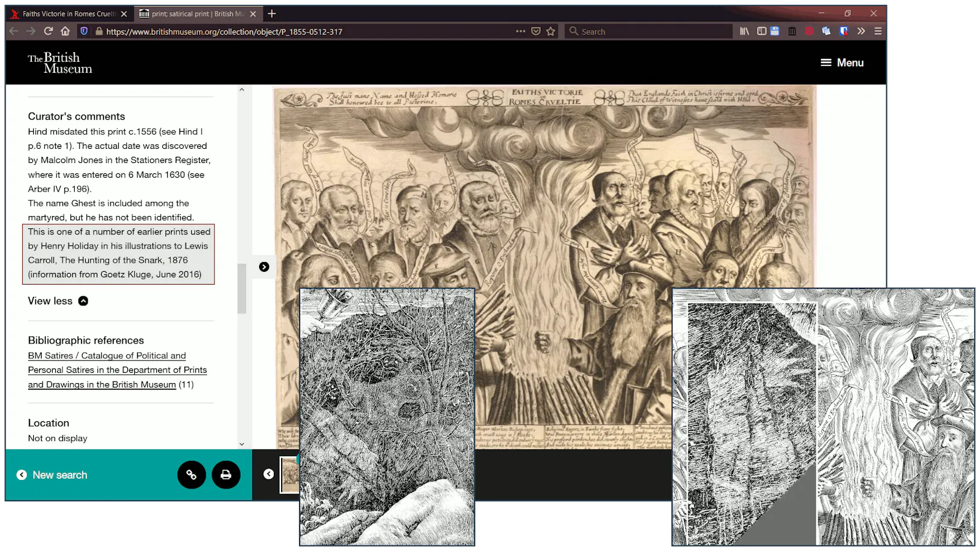980x551 pixels.
Task: Print this object record
Action: pos(226,475)
